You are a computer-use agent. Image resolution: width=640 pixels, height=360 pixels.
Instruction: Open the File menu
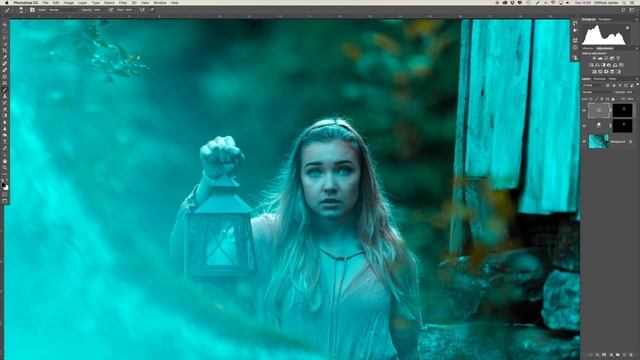point(45,2)
